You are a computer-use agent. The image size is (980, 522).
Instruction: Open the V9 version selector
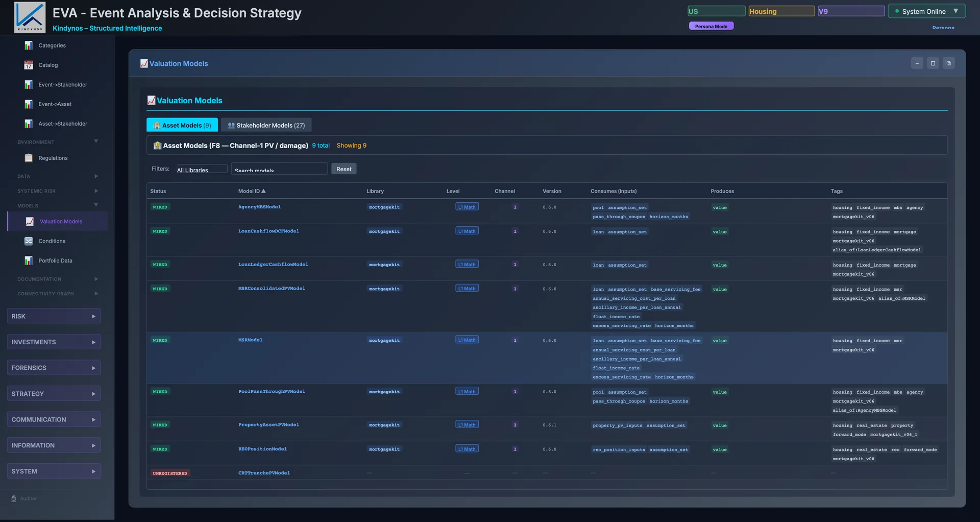point(851,11)
